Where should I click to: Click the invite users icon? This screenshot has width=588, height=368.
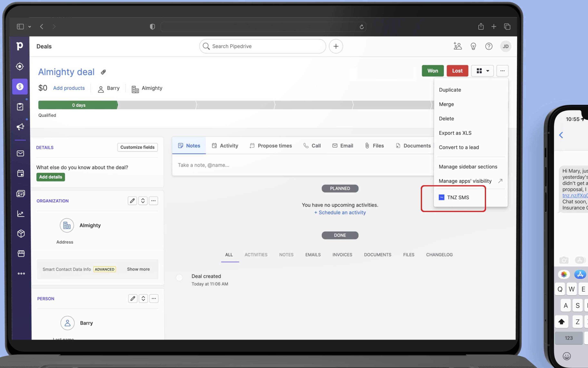coord(458,46)
